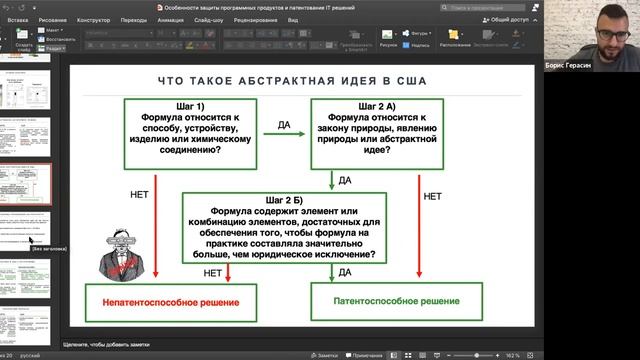Select the slide thumbnail with two text columns
Image resolution: width=640 pixels, height=360 pixels.
25,137
